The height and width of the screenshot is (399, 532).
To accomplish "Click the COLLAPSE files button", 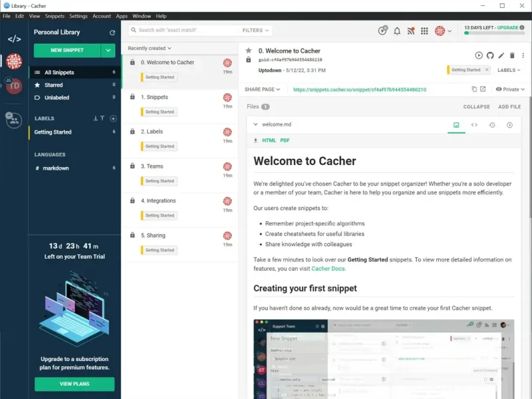I will click(x=476, y=106).
